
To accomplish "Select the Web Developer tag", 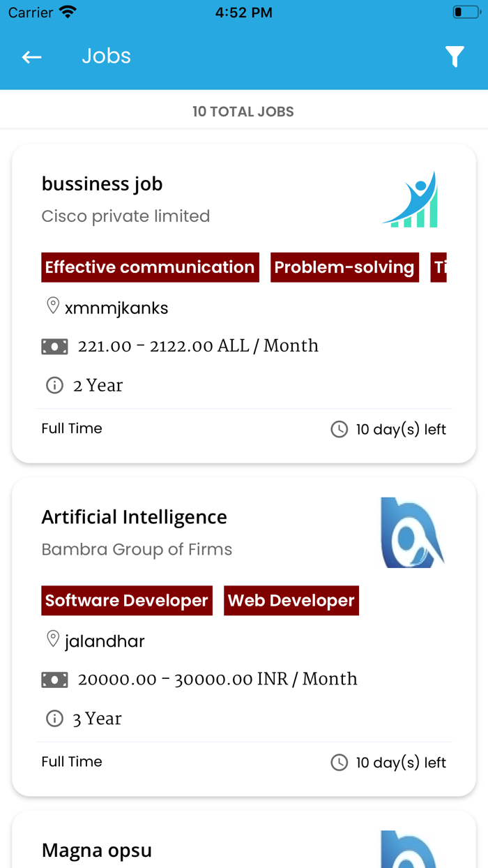I will pyautogui.click(x=291, y=601).
